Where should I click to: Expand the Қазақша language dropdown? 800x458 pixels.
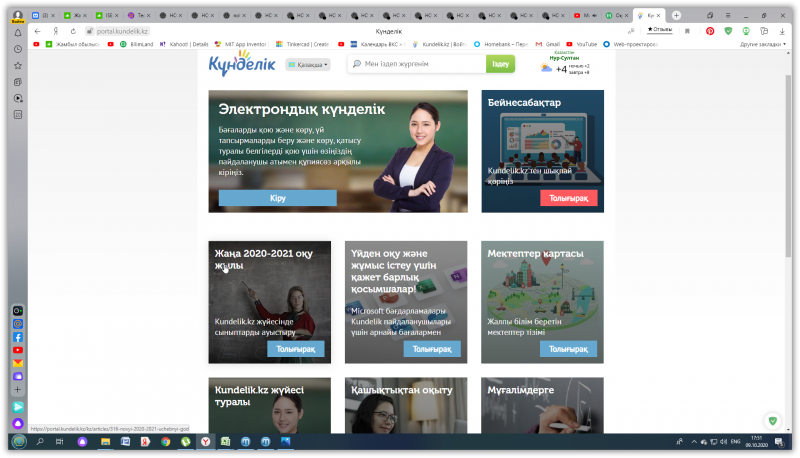(308, 65)
